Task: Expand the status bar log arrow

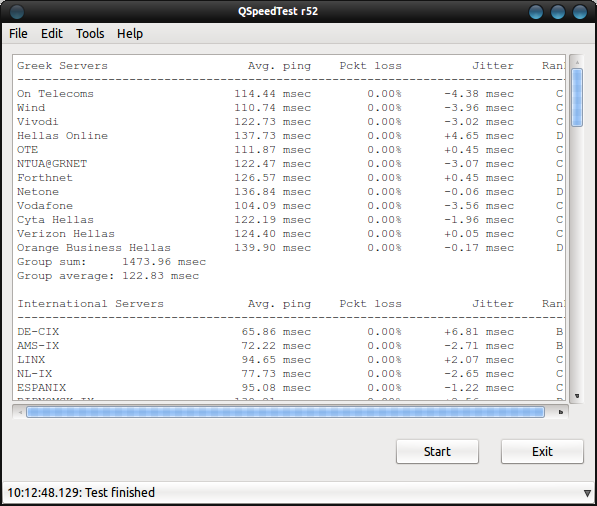Action: pyautogui.click(x=587, y=493)
